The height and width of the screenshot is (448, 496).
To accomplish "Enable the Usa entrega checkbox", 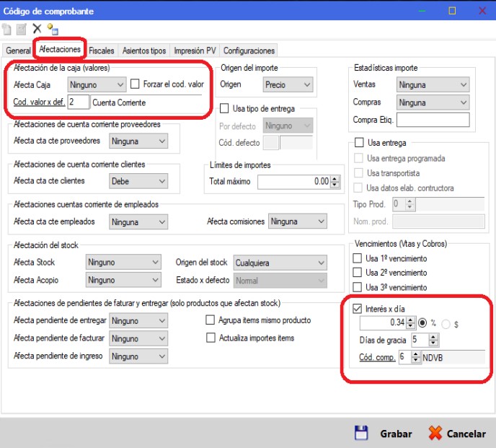I will click(359, 142).
